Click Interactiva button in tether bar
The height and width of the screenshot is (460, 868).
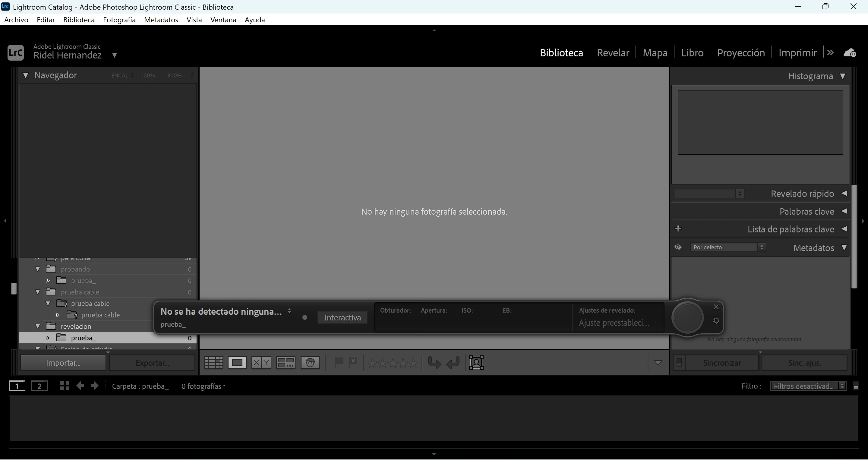[x=342, y=317]
